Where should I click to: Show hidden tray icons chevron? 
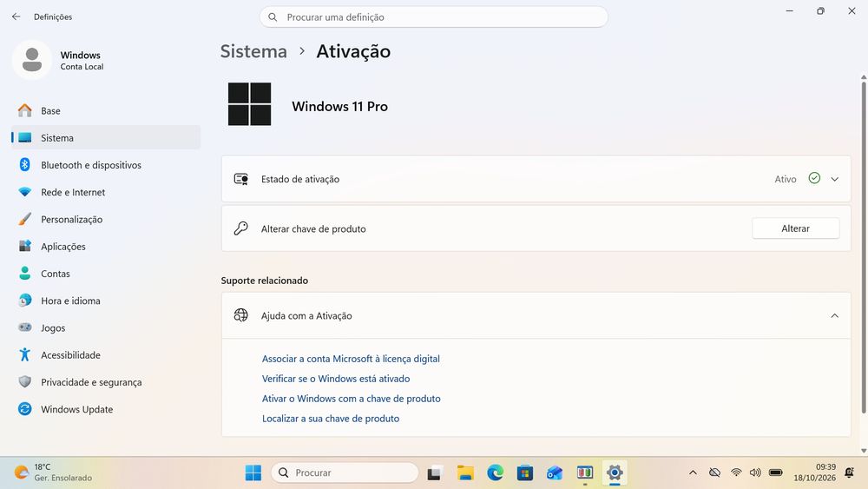(693, 472)
